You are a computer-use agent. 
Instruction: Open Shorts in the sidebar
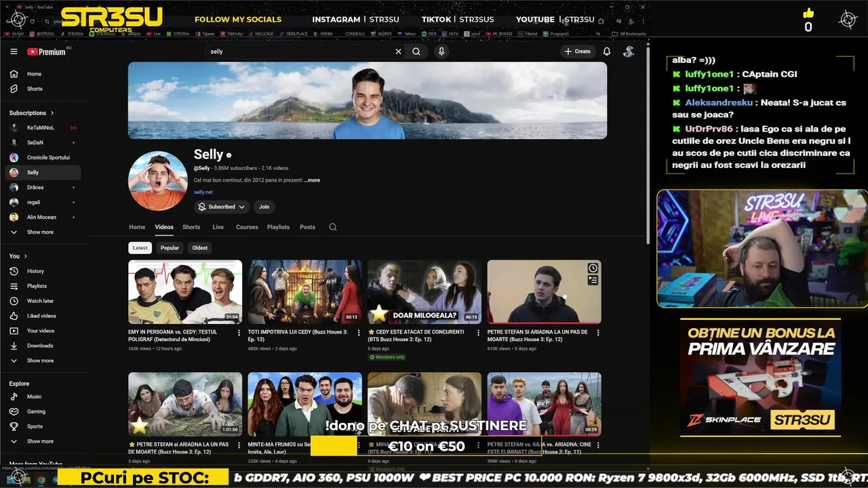43,89
